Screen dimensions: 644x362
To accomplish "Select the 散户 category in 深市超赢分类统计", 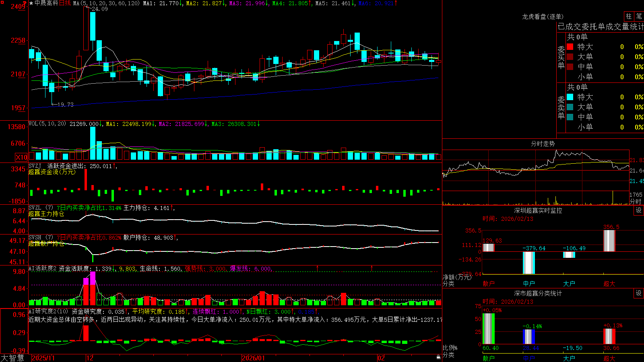I will [x=488, y=358].
